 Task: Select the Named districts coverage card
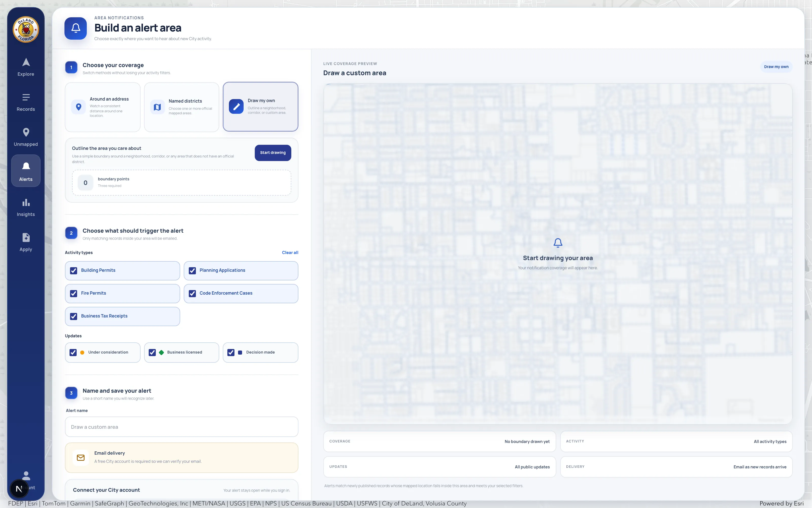click(x=181, y=107)
